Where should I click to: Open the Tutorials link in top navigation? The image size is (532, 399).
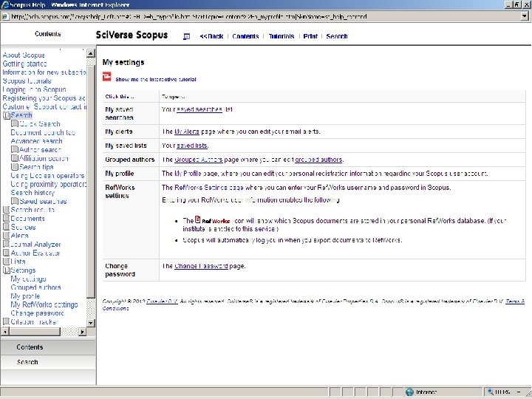[x=282, y=36]
